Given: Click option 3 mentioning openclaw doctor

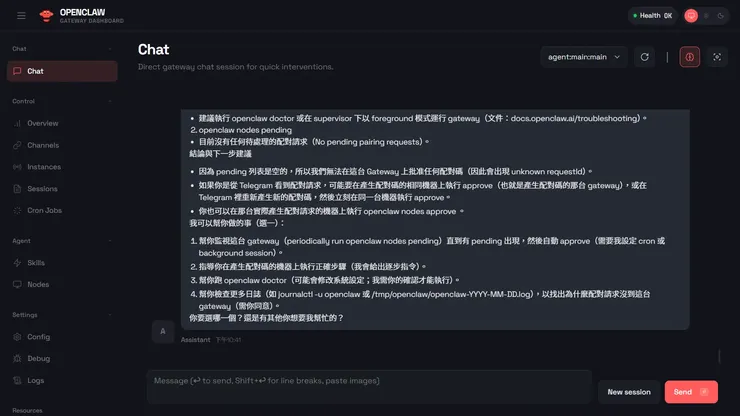Looking at the screenshot, I should click(x=325, y=280).
